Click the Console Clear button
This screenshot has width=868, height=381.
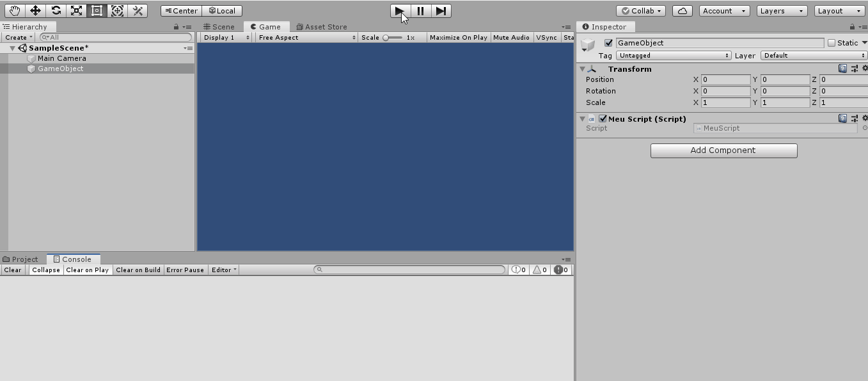point(13,270)
